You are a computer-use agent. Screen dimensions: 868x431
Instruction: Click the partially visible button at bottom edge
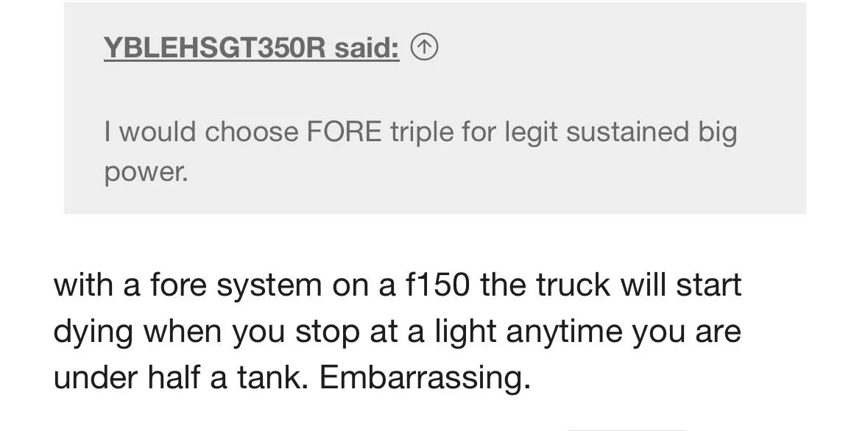[627, 429]
